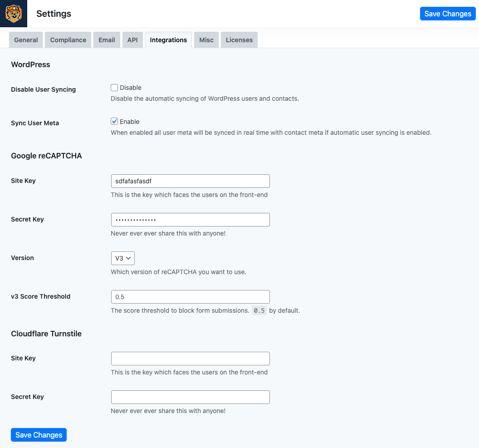Click the 'Version' row label
The width and height of the screenshot is (479, 448).
pyautogui.click(x=22, y=258)
